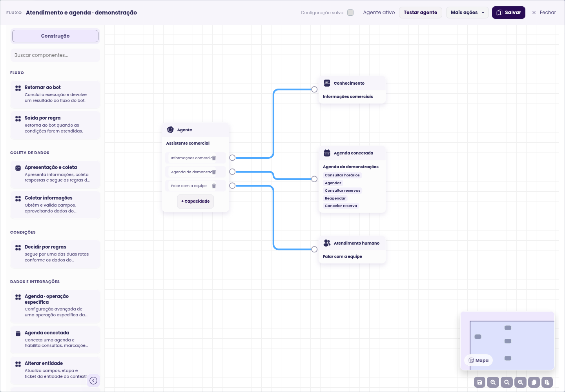Toggle the 'Agente ativo' checkbox
The width and height of the screenshot is (565, 392).
[x=350, y=13]
